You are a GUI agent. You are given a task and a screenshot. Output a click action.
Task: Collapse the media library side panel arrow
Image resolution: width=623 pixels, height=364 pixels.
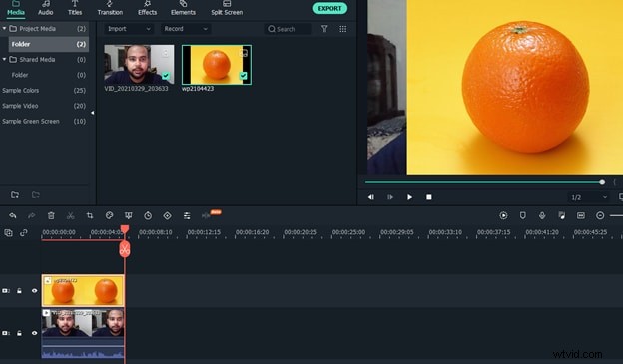[x=92, y=113]
